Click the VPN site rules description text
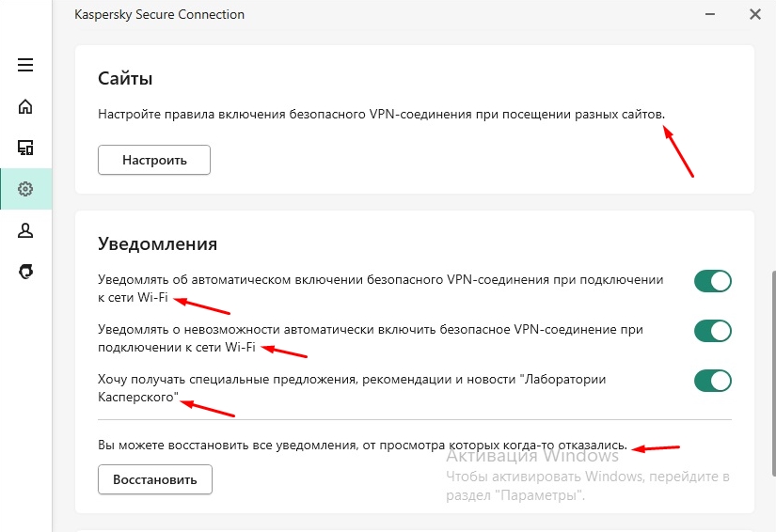 click(x=381, y=114)
